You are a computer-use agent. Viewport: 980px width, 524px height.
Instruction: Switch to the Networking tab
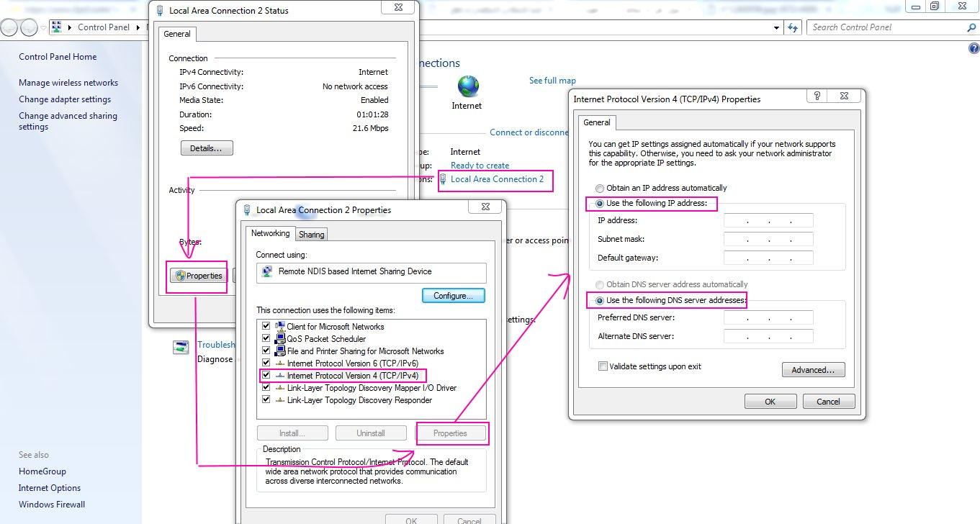pos(270,233)
